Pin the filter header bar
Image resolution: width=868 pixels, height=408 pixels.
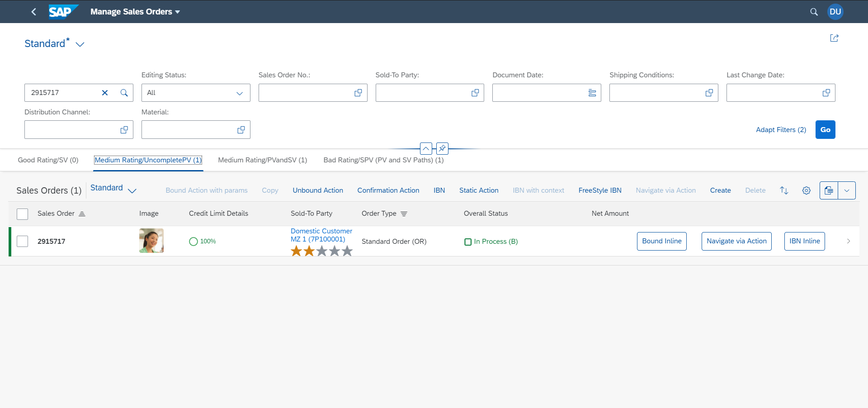tap(442, 148)
